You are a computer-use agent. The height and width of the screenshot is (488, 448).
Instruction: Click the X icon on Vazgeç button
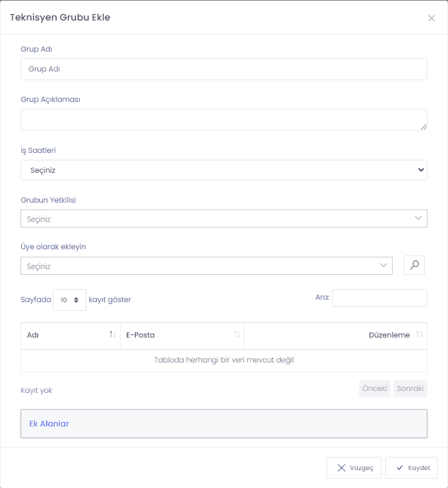(342, 467)
